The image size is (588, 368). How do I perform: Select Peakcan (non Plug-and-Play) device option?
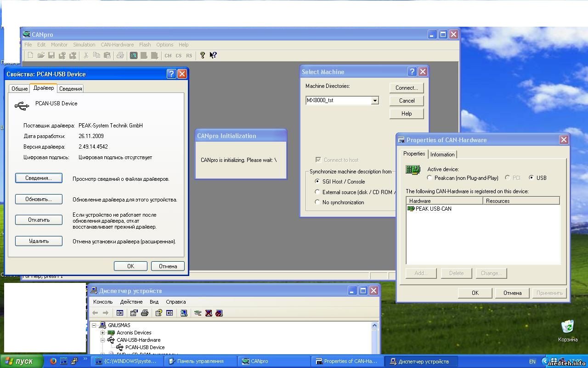pos(430,178)
